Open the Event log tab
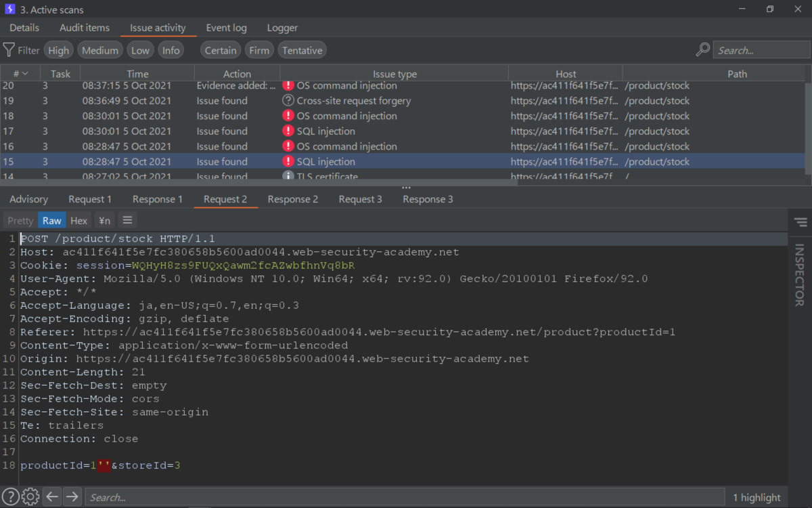The image size is (812, 508). (227, 28)
